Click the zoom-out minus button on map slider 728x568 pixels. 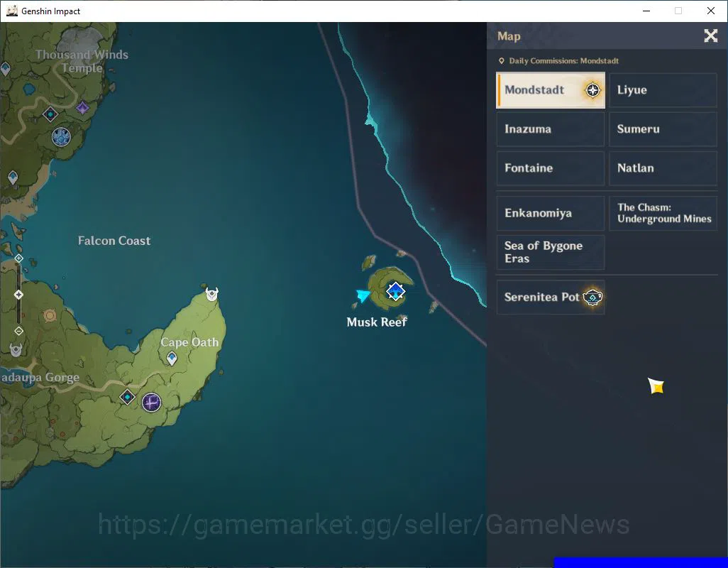[18, 331]
